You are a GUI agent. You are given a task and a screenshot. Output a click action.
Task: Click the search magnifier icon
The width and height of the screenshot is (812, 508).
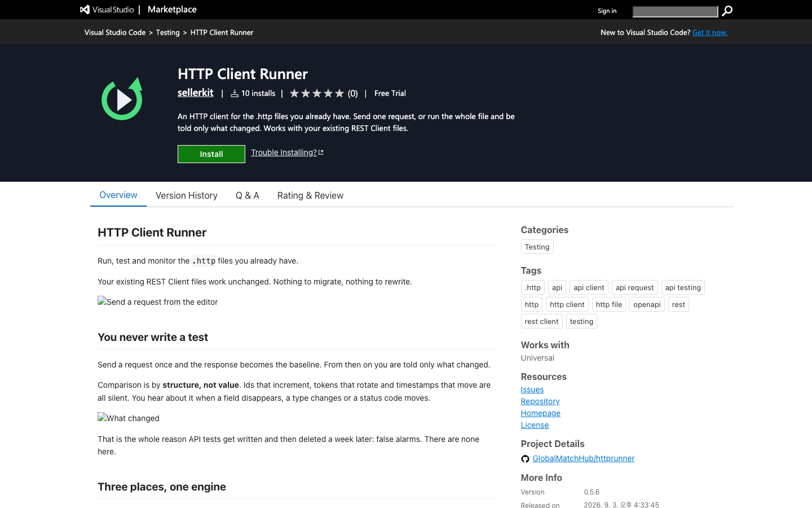pyautogui.click(x=727, y=11)
